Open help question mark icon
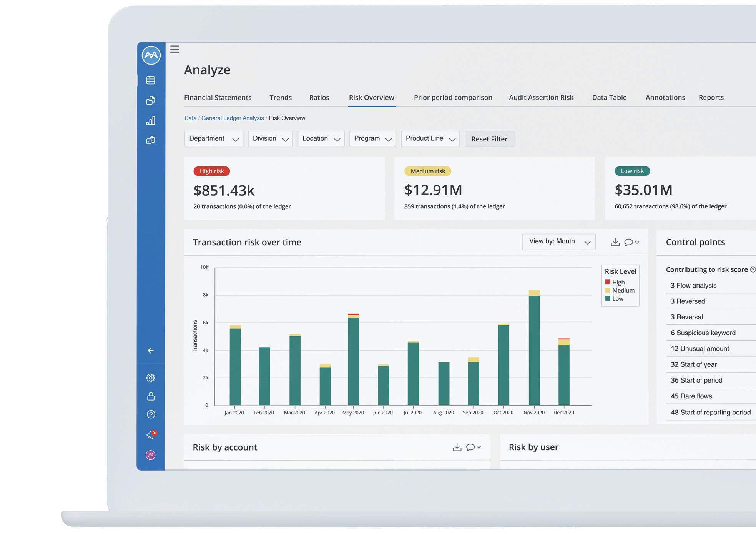 pyautogui.click(x=151, y=414)
